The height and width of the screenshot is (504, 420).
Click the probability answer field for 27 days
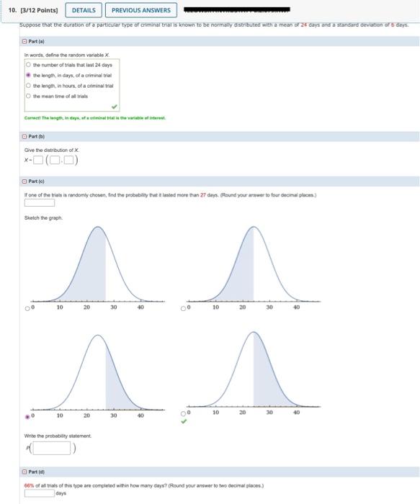[x=40, y=202]
